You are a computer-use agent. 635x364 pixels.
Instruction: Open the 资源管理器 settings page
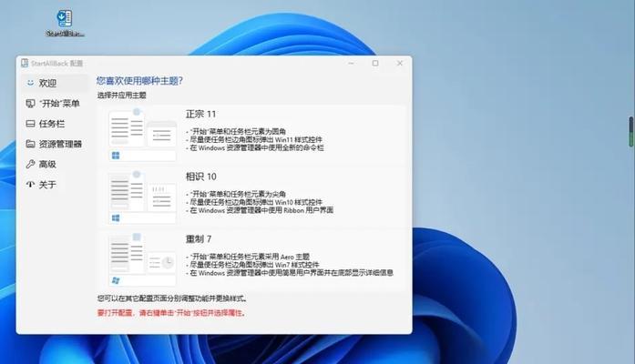pyautogui.click(x=55, y=144)
